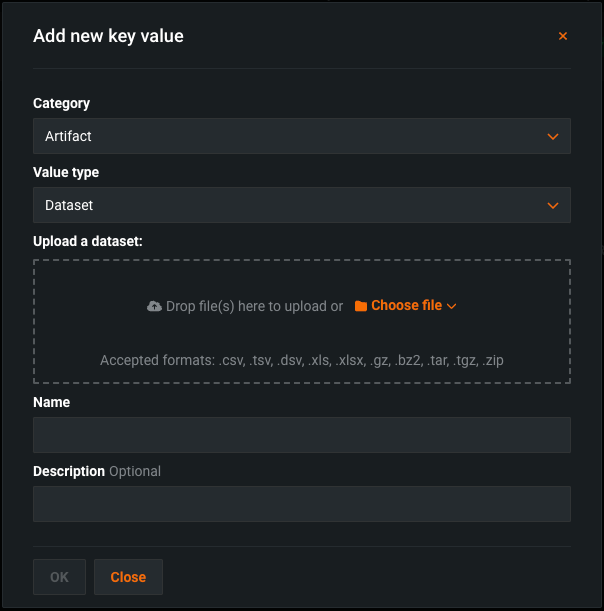Click the Name input field
604x611 pixels.
coord(301,435)
